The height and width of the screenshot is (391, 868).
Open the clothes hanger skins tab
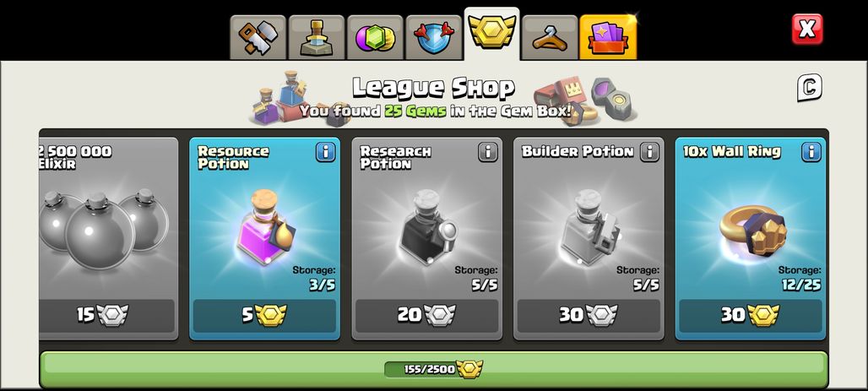pos(550,38)
